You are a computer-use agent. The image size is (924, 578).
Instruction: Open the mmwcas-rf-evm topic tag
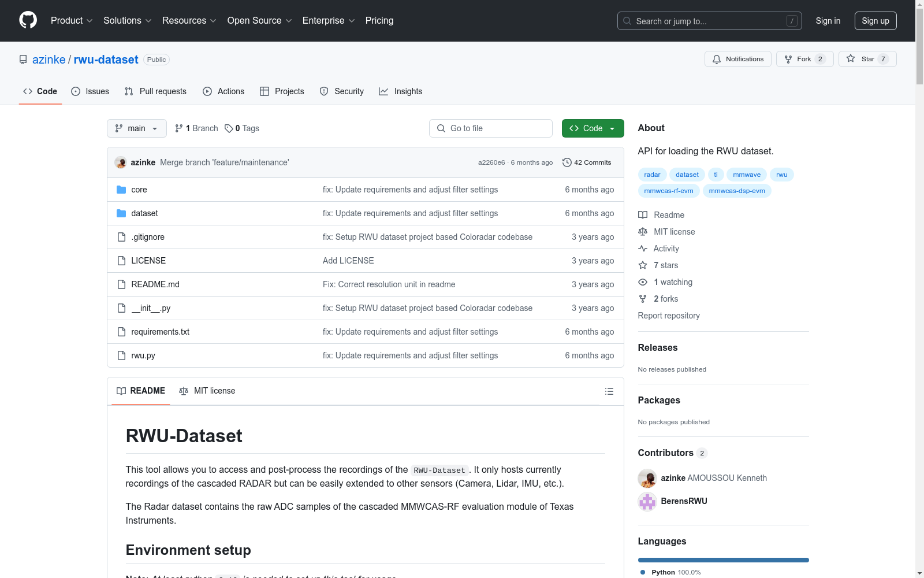669,191
